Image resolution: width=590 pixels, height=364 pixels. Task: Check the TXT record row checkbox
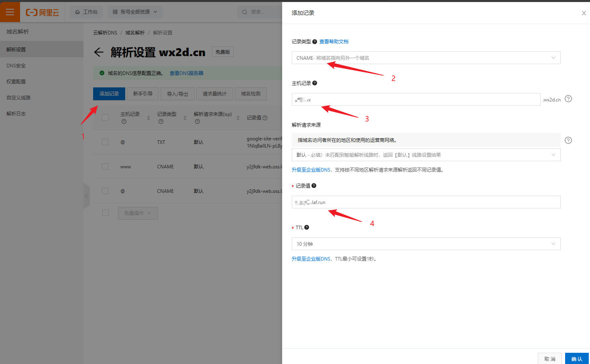[105, 142]
